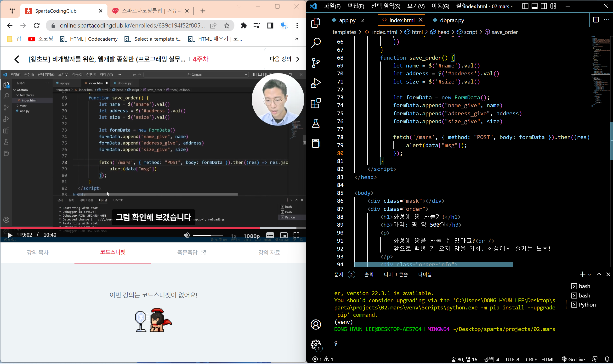Open the Search view in VS Code activity bar
This screenshot has width=613, height=364.
[x=316, y=43]
